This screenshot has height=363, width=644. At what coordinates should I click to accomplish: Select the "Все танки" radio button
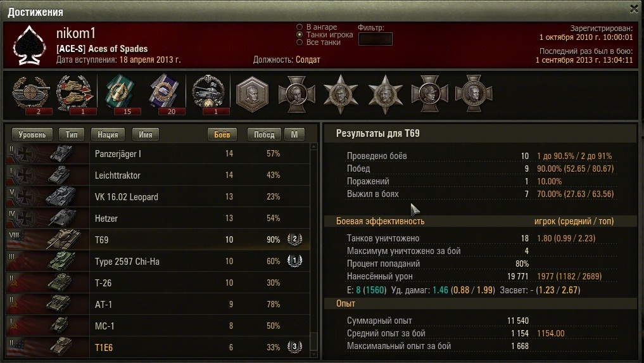click(300, 42)
